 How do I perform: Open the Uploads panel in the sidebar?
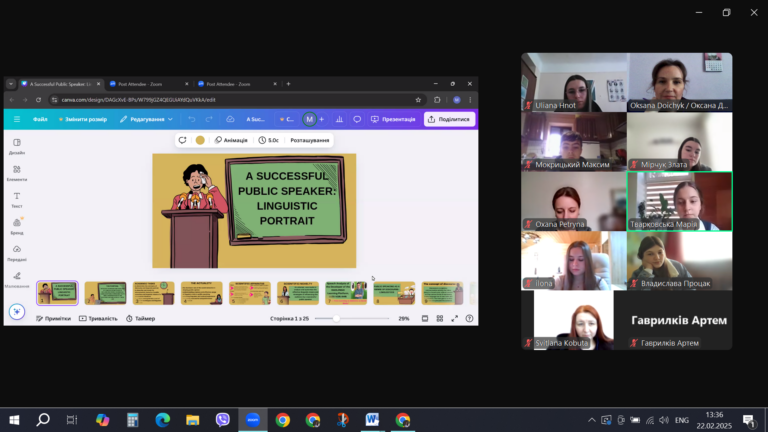click(17, 253)
